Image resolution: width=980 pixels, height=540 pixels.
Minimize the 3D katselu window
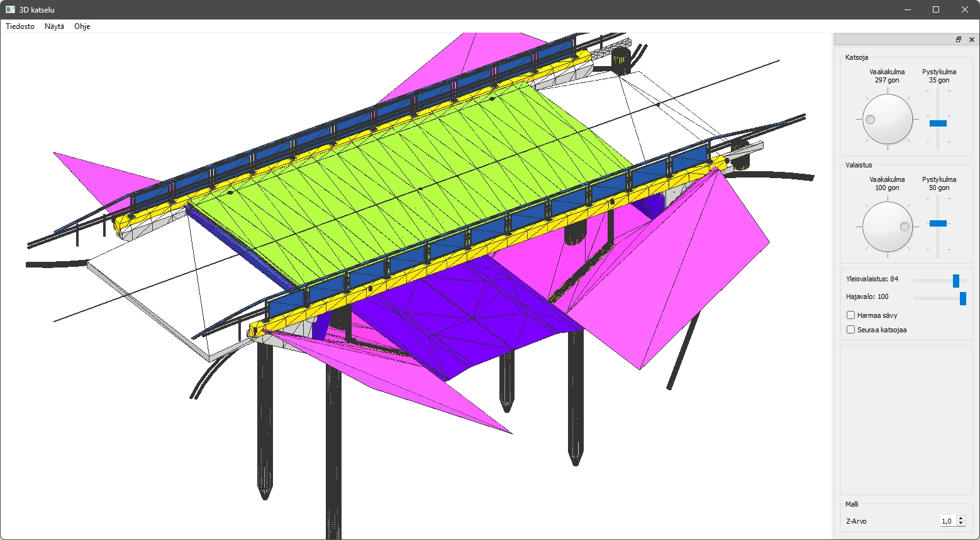click(x=908, y=9)
